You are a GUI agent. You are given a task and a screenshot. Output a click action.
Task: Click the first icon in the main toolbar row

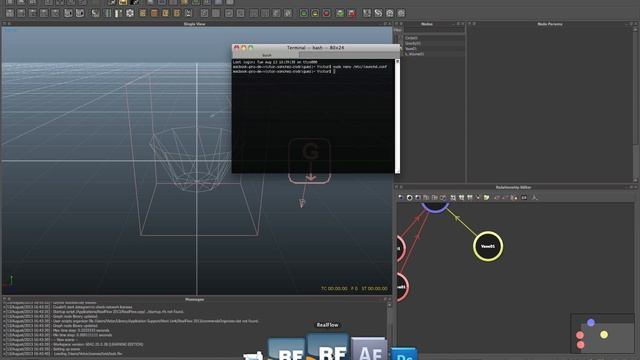[x=10, y=13]
